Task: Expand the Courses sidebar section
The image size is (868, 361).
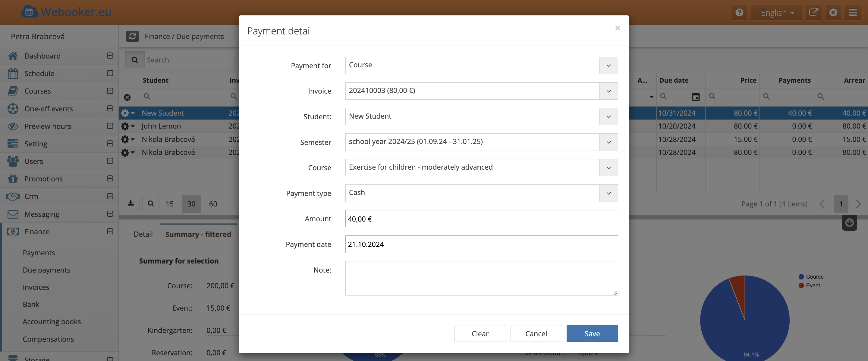Action: point(110,91)
